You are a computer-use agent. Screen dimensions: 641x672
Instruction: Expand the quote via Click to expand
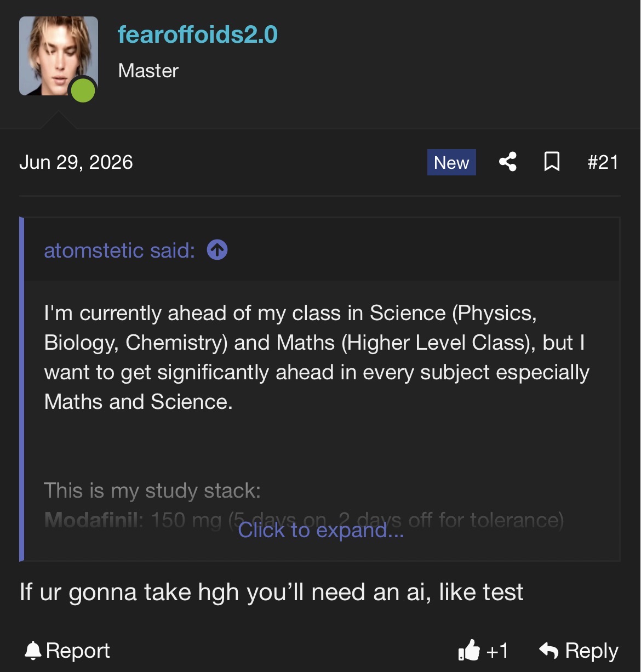(321, 530)
